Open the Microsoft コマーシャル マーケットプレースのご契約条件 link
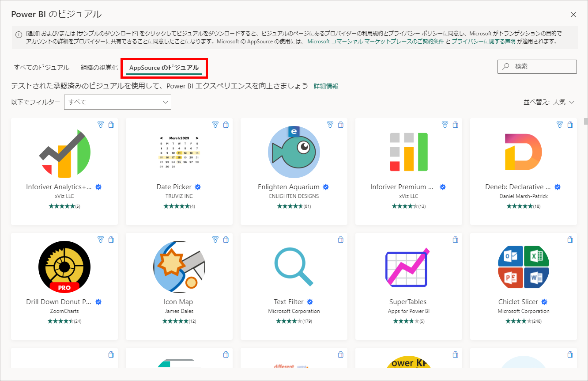The image size is (588, 381). pos(376,42)
